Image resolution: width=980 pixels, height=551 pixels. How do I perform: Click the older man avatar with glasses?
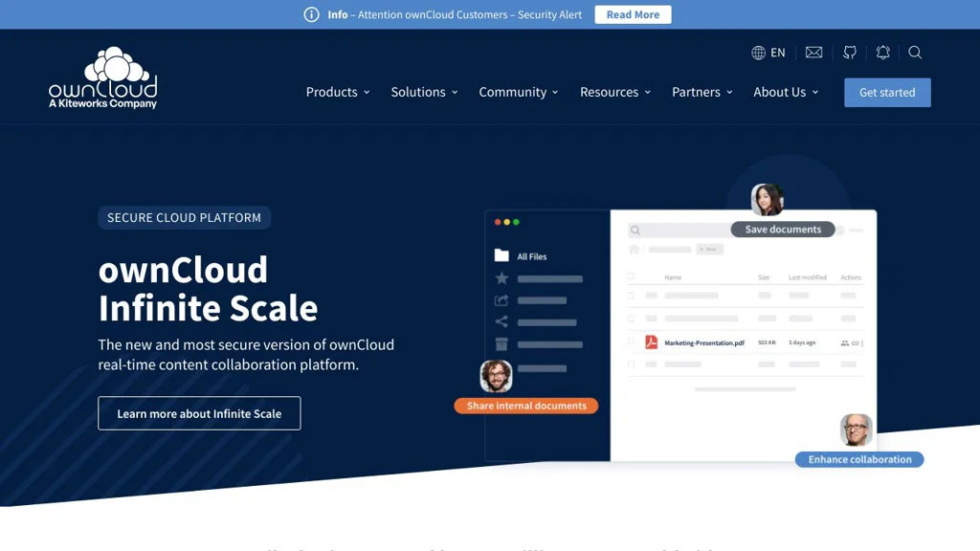tap(856, 430)
